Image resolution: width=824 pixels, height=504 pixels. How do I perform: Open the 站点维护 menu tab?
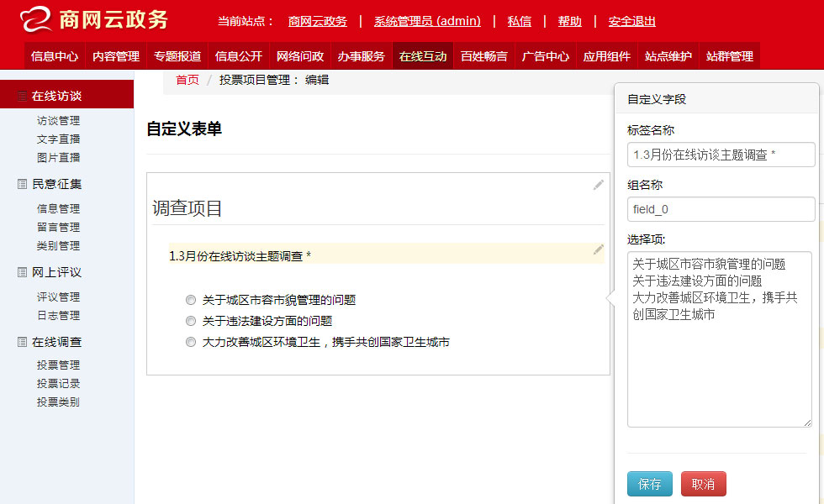[668, 55]
